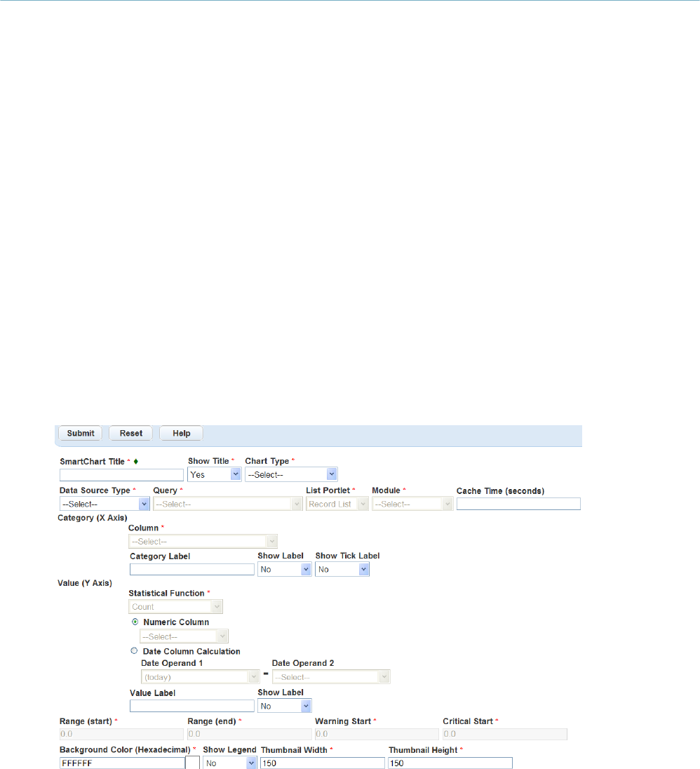This screenshot has height=769, width=700.
Task: Click the green diamond icon beside SmartChart Title
Action: [136, 462]
